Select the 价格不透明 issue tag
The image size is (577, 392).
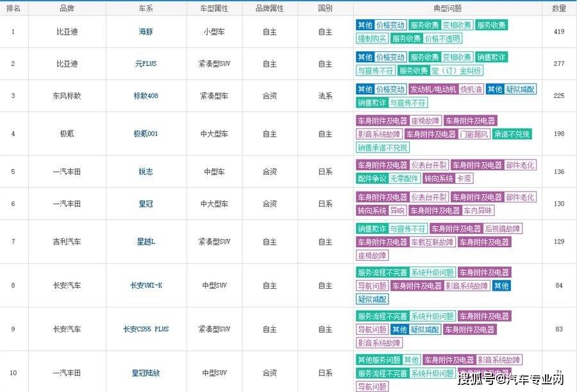pyautogui.click(x=442, y=38)
